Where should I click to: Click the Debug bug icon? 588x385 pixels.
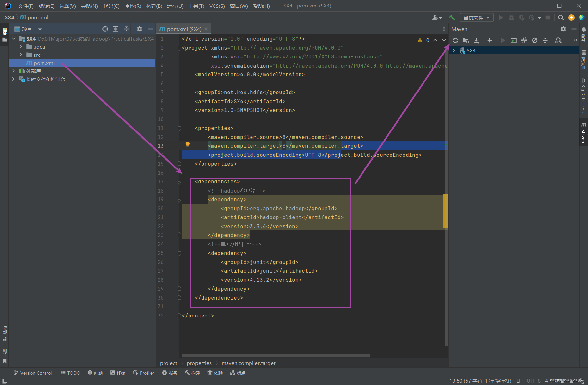pyautogui.click(x=511, y=18)
